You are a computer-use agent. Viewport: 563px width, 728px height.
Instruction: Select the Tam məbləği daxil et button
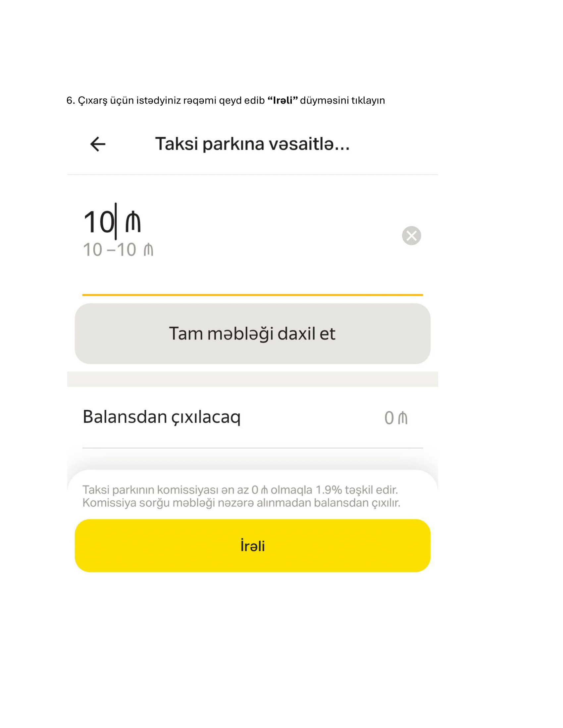(252, 333)
